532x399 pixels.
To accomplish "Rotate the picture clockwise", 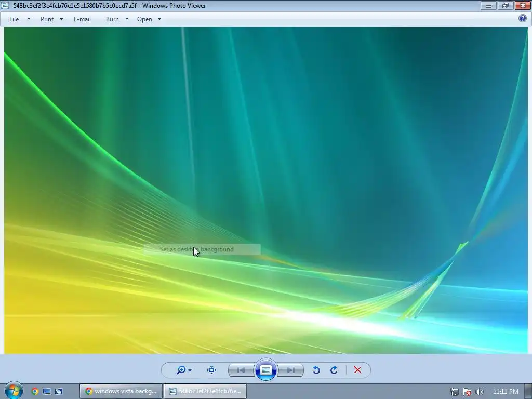I will coord(334,370).
